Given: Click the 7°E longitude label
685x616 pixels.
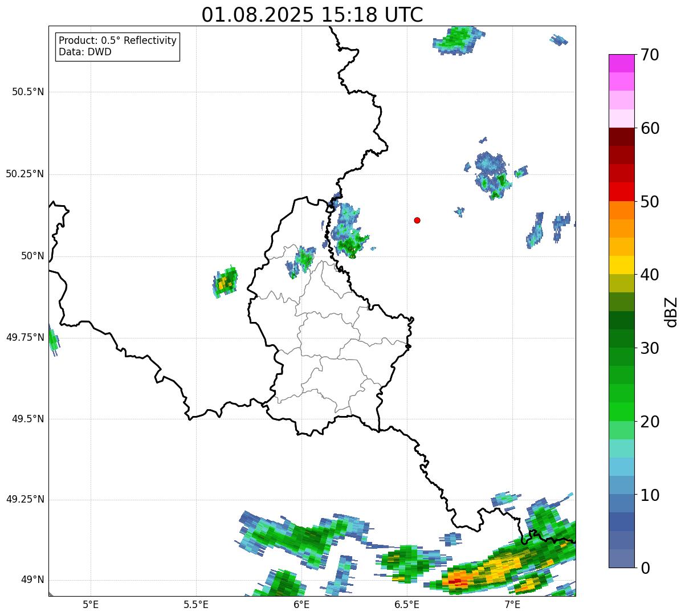Looking at the screenshot, I should click(512, 604).
